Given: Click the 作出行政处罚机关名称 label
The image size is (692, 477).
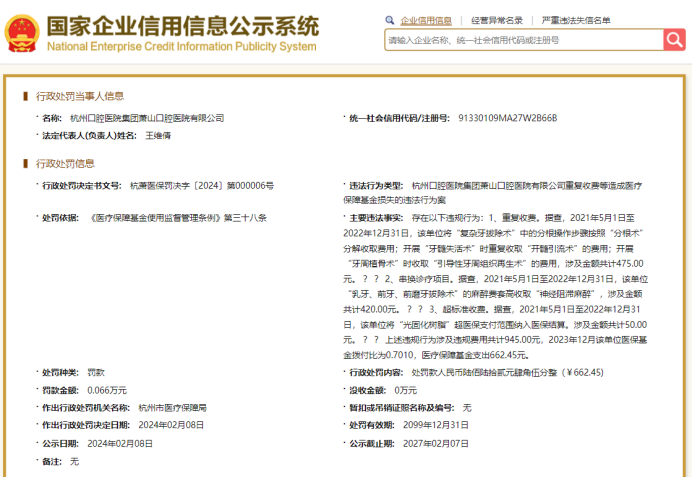Looking at the screenshot, I should click(86, 408).
